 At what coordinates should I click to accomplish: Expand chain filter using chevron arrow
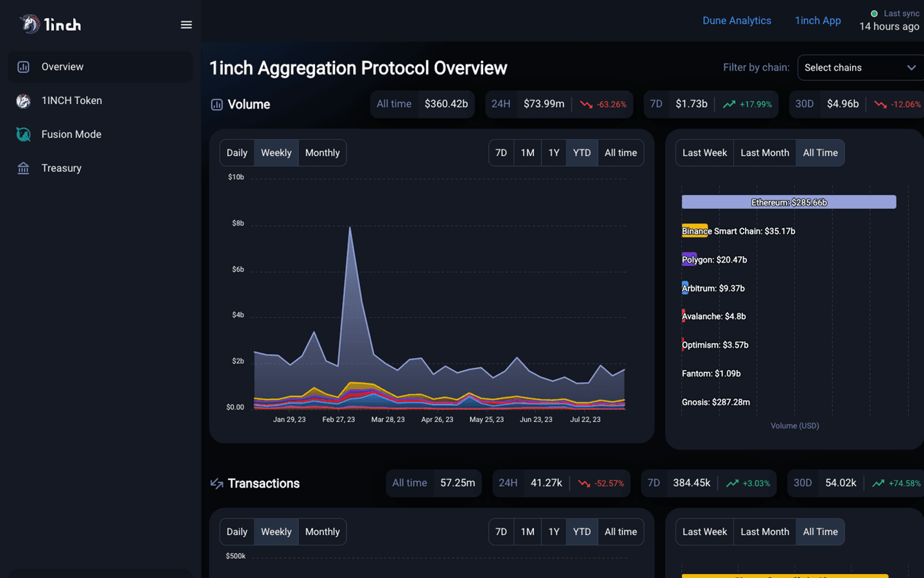(911, 67)
